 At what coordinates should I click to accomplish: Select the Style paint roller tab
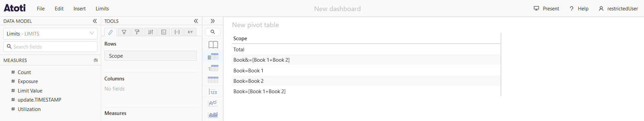pos(137,32)
